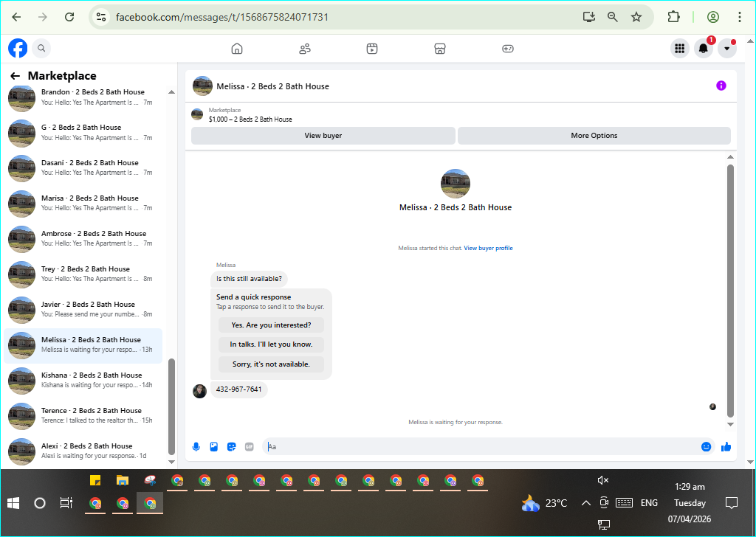This screenshot has height=537, width=756.
Task: Open Brandon's 2 Beds 2 Bath conversation
Action: pyautogui.click(x=83, y=97)
